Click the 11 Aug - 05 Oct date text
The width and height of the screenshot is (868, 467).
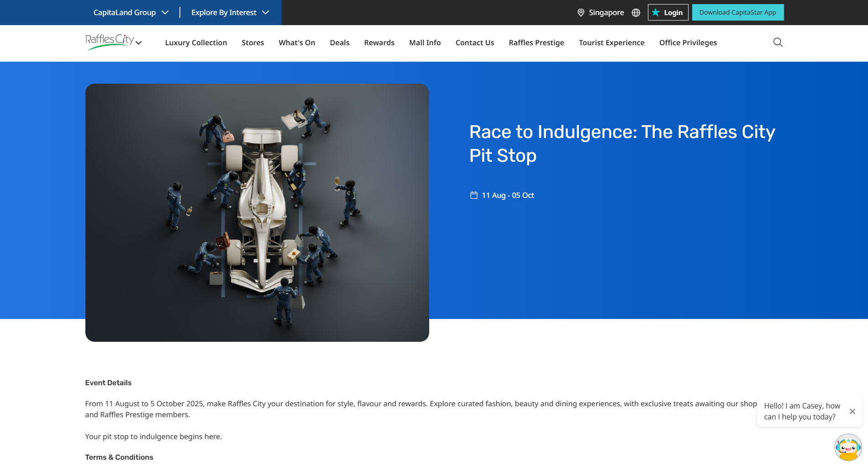click(x=508, y=195)
